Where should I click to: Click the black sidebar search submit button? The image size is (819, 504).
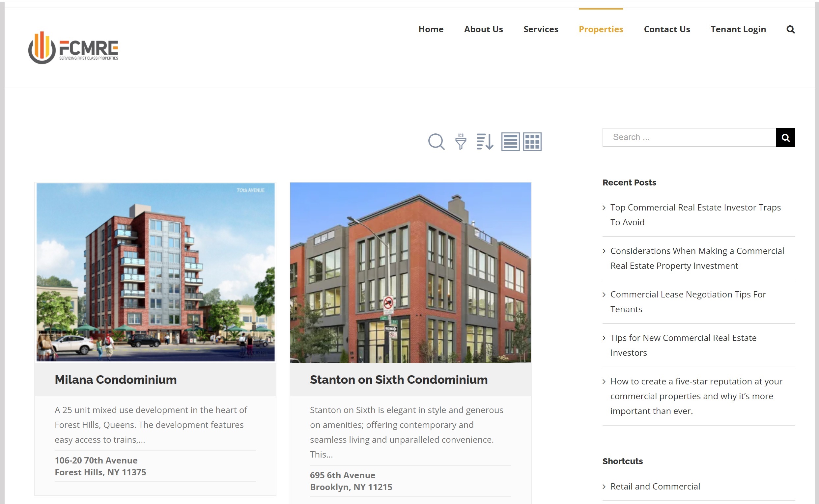coord(785,137)
